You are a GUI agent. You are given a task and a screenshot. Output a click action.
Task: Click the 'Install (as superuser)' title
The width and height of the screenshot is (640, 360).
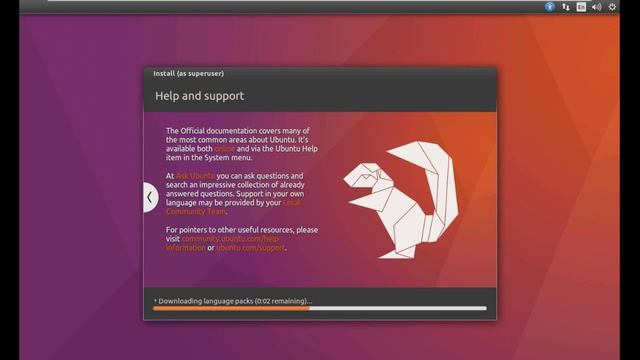point(189,73)
